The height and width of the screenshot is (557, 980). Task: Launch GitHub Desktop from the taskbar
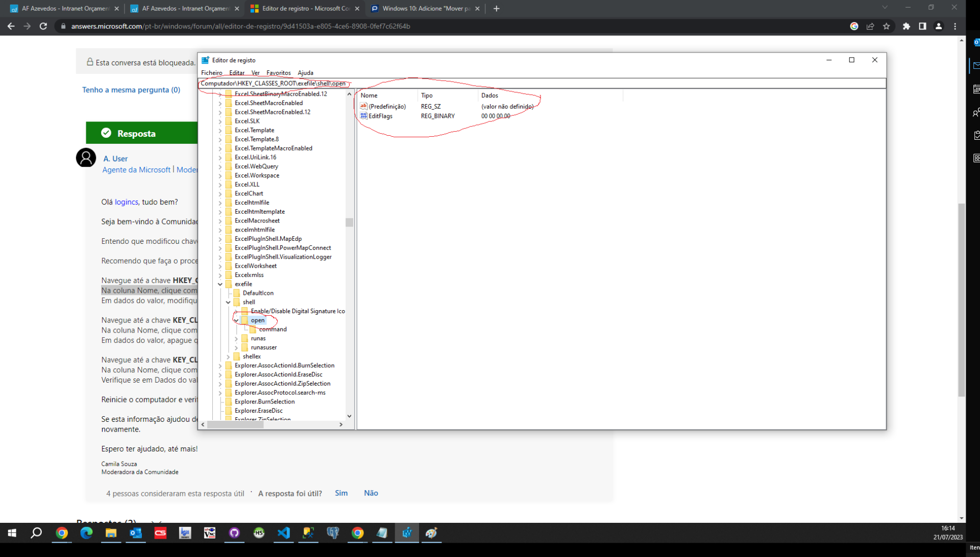click(x=234, y=533)
